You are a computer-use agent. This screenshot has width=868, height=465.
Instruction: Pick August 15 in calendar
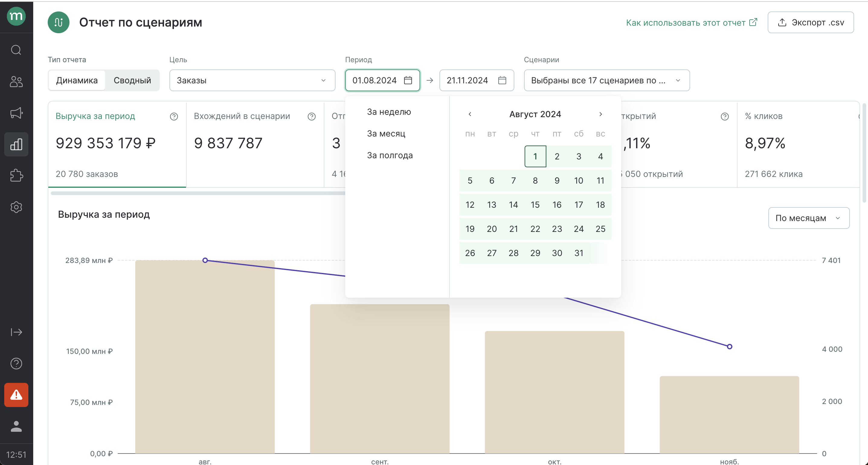pyautogui.click(x=535, y=204)
